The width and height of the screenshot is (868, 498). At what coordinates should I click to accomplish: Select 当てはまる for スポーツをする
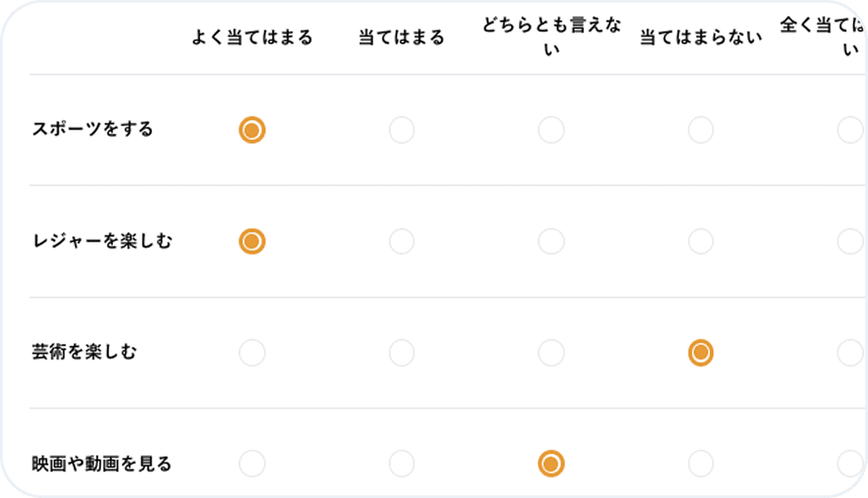click(x=401, y=130)
